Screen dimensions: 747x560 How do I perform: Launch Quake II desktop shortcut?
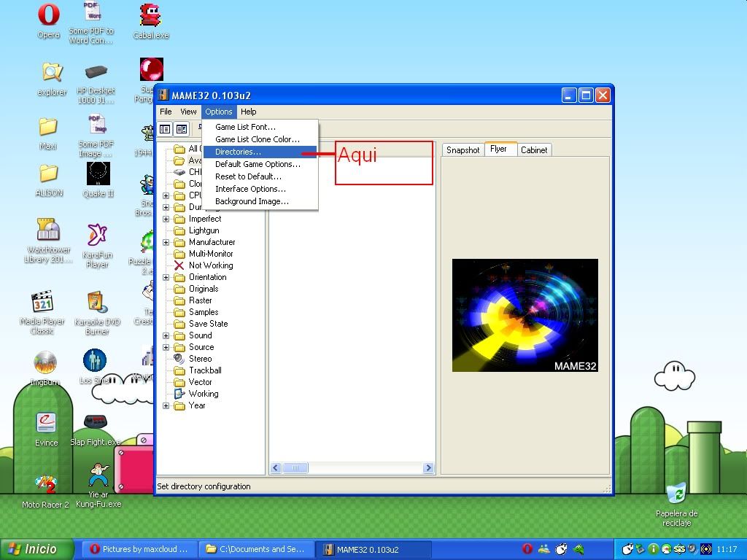[x=98, y=180]
